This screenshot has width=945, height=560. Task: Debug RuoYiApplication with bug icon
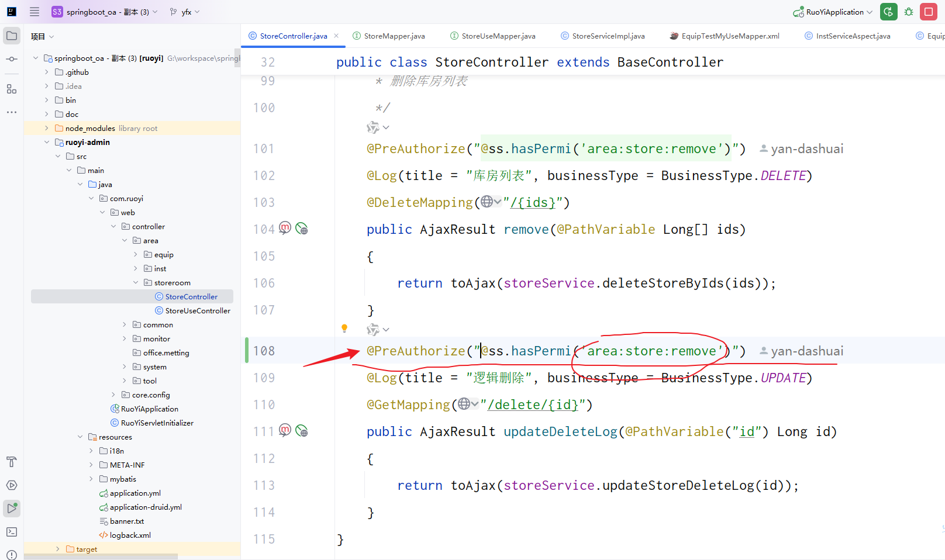point(909,12)
